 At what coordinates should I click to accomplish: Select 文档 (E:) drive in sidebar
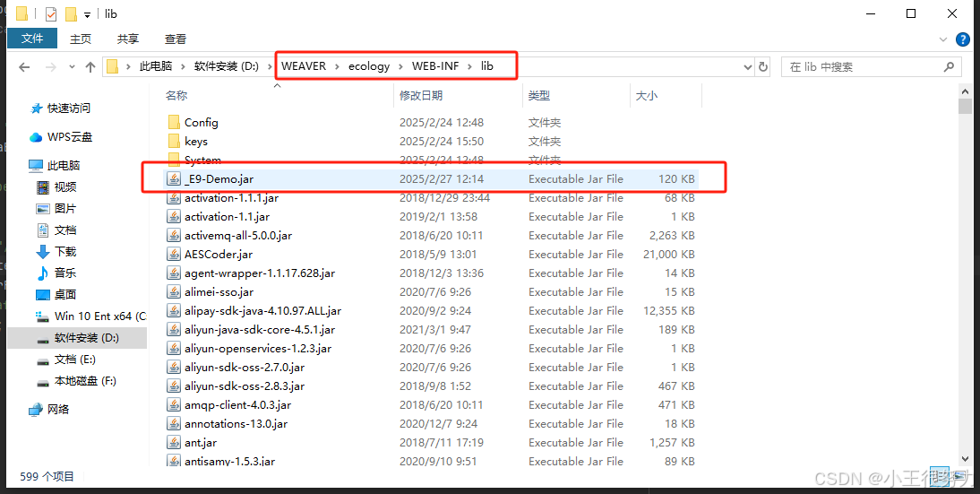pyautogui.click(x=74, y=359)
